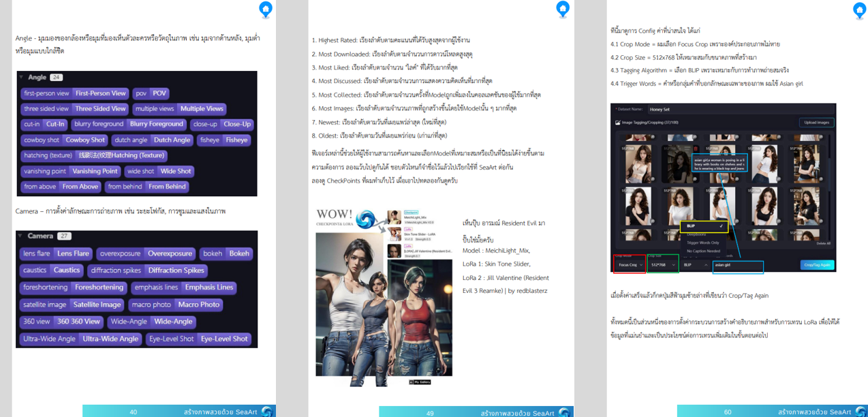
Task: Select the Fisheye tag chip
Action: click(224, 140)
